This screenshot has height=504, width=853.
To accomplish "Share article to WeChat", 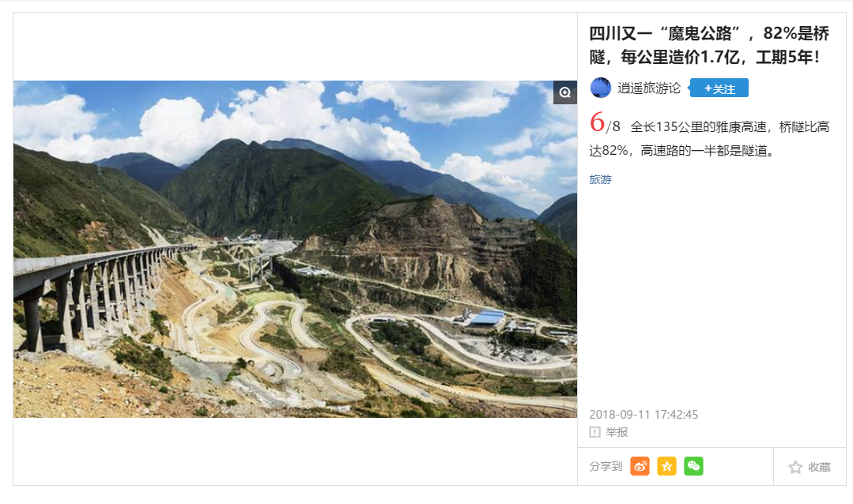I will 693,466.
